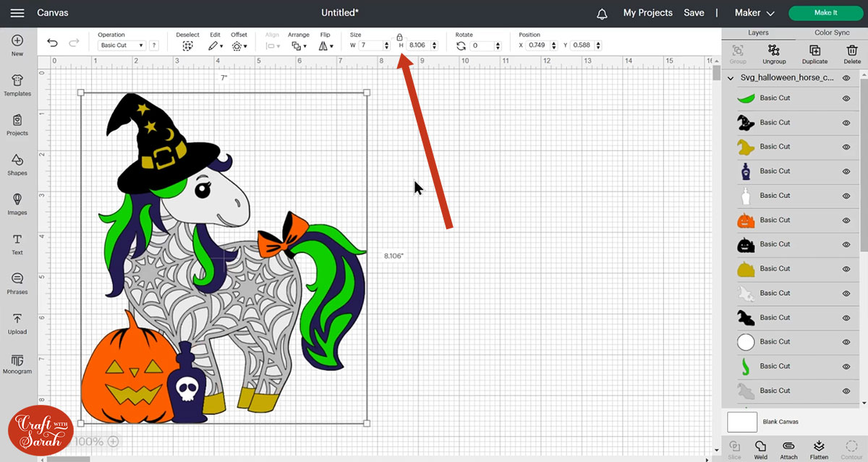Open My Projects link
Viewport: 868px width, 462px height.
(647, 13)
